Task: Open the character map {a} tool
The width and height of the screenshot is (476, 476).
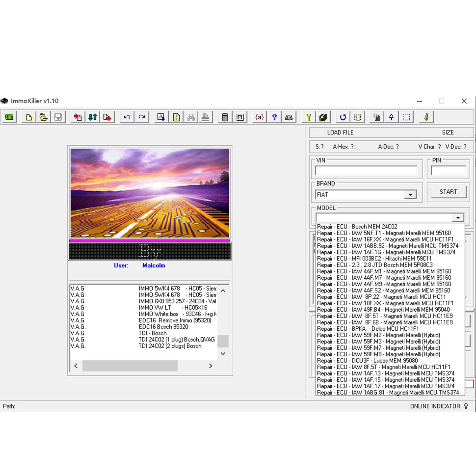Action: tap(259, 117)
